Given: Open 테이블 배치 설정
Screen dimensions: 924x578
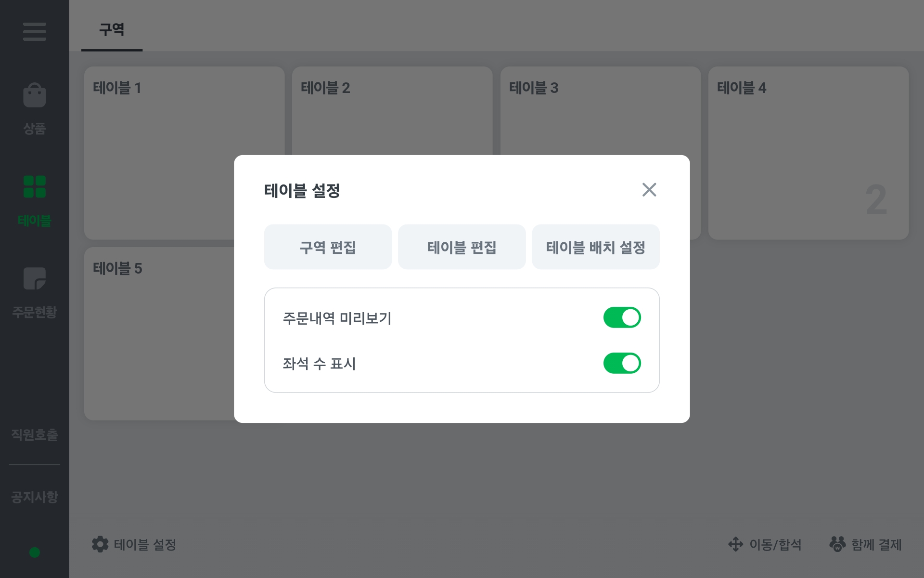Looking at the screenshot, I should (595, 247).
